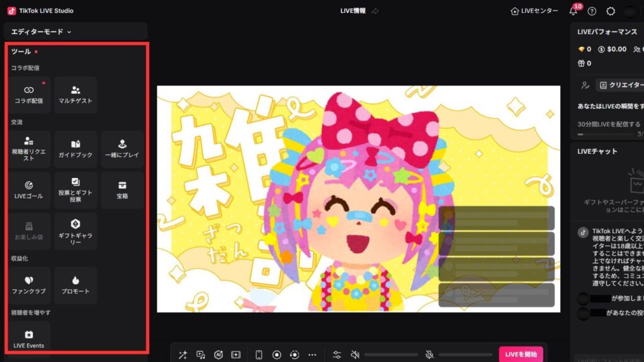Click the クリエイター button in performance panel

point(620,85)
